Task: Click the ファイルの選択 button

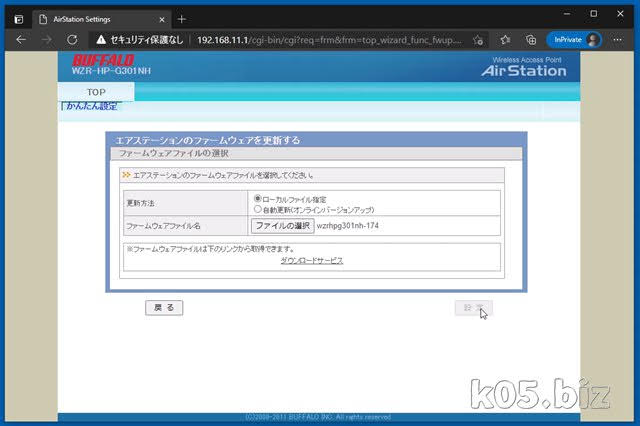Action: (x=282, y=226)
